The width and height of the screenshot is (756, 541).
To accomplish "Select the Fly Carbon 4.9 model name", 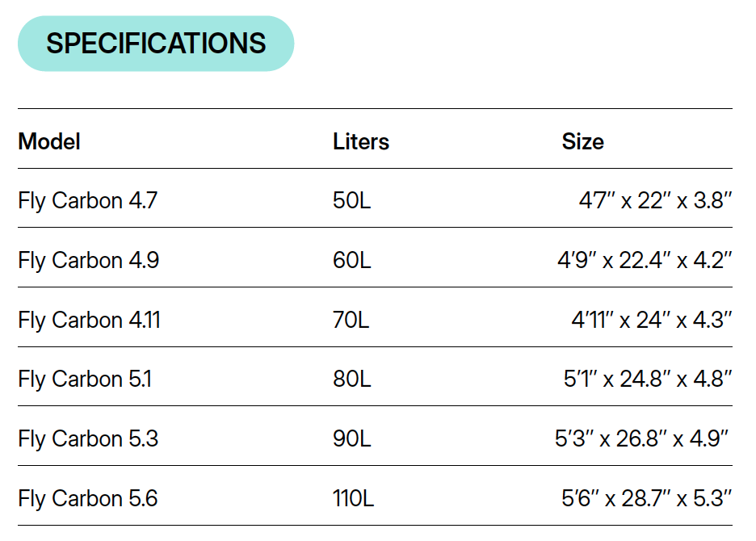I will [x=88, y=260].
